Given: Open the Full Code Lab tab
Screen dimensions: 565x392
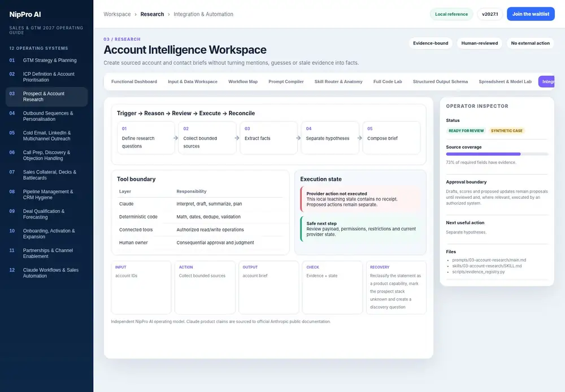Looking at the screenshot, I should (x=388, y=81).
